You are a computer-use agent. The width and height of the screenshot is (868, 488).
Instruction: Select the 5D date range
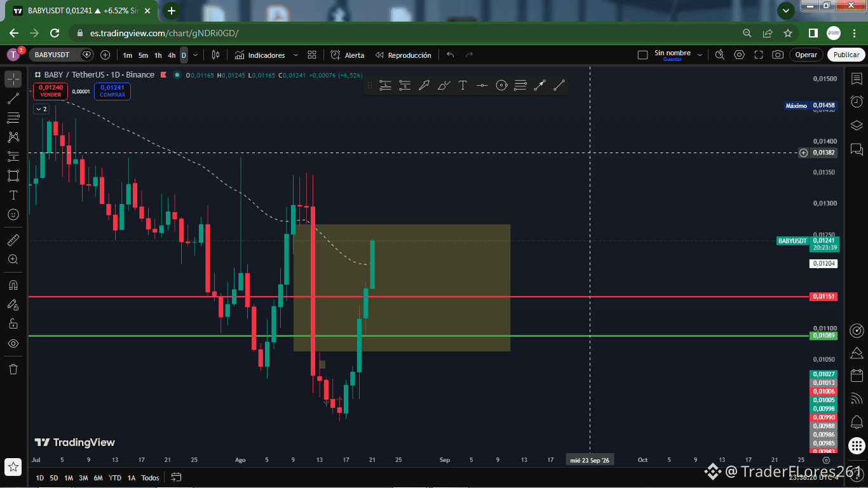54,478
